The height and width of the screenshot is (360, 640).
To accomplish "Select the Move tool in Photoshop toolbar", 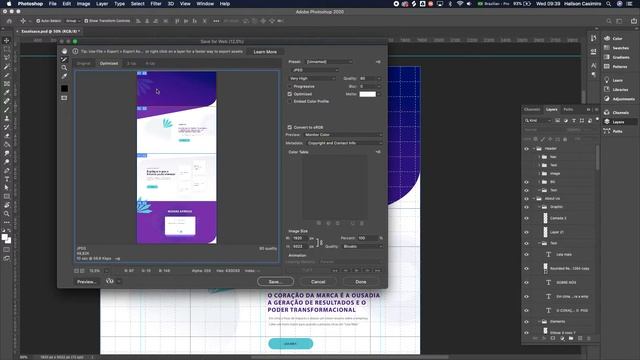I will 7,40.
